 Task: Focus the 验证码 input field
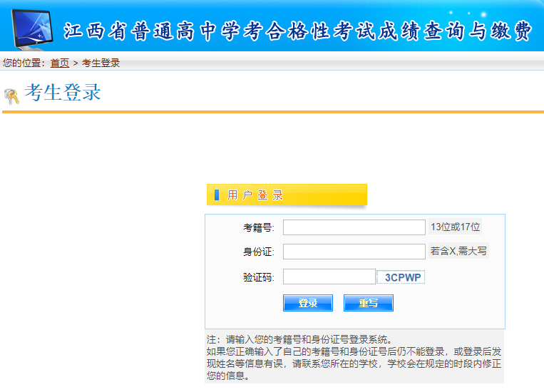[x=329, y=277]
